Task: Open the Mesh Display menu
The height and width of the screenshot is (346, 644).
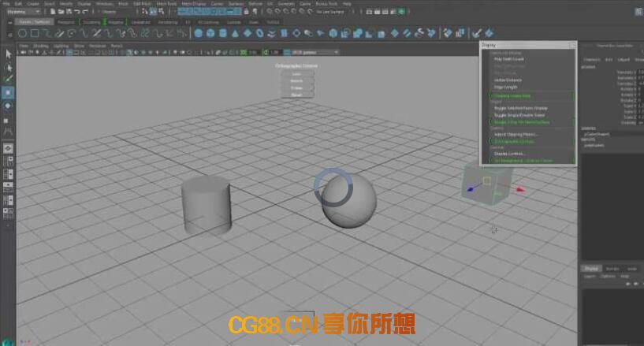Action: (193, 4)
